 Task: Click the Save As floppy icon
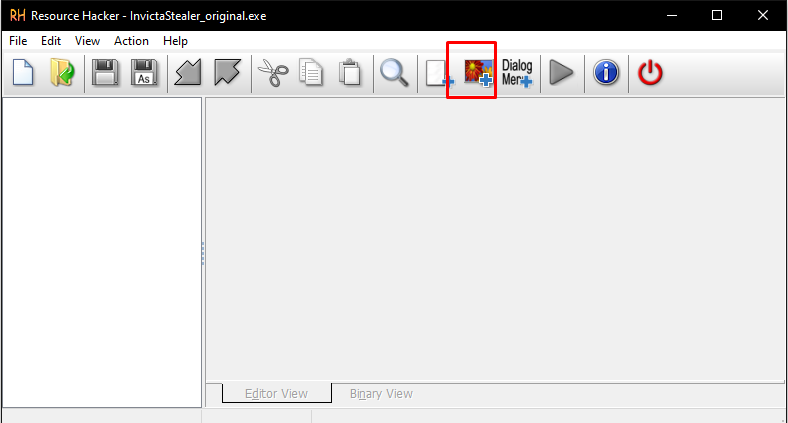pyautogui.click(x=144, y=73)
